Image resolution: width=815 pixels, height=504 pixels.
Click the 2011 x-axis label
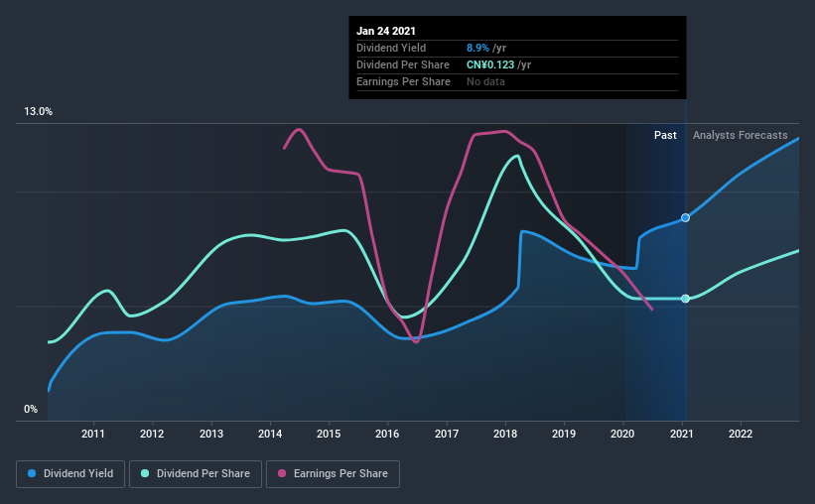tap(93, 434)
